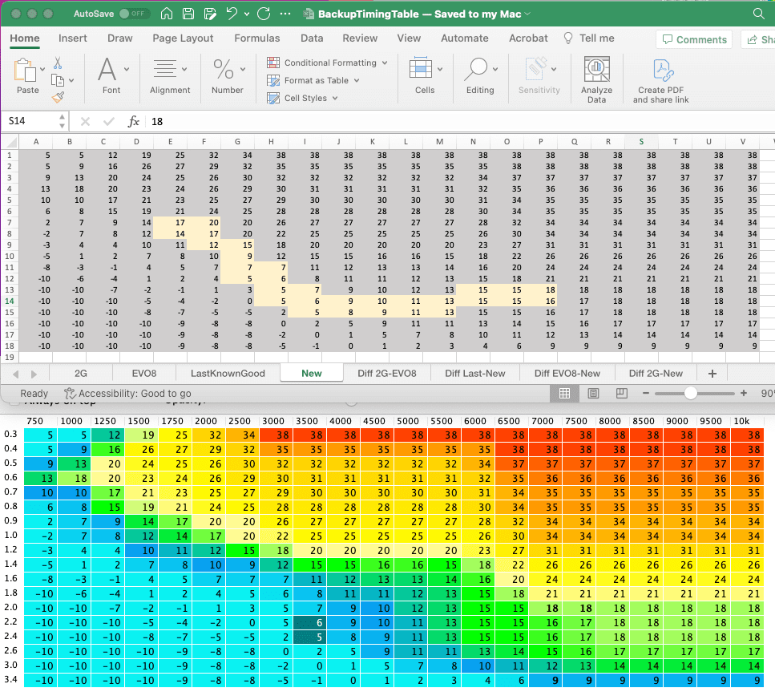Click the Tell me lightbulb search

click(589, 38)
